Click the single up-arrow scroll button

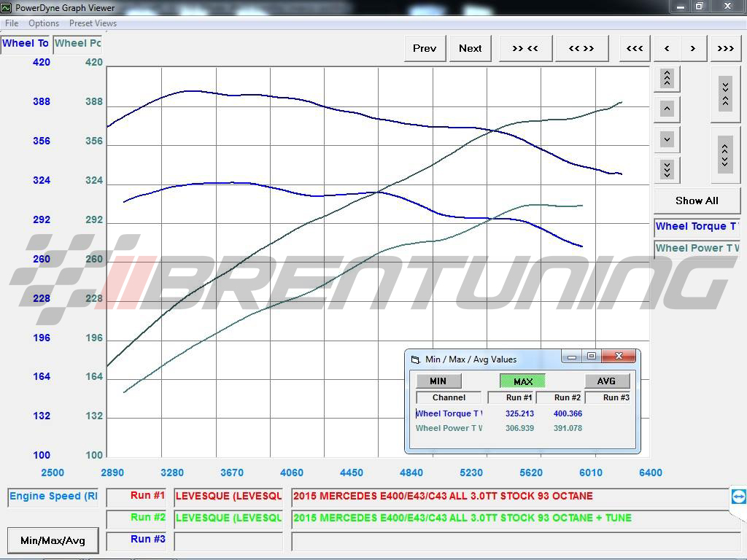coord(667,109)
